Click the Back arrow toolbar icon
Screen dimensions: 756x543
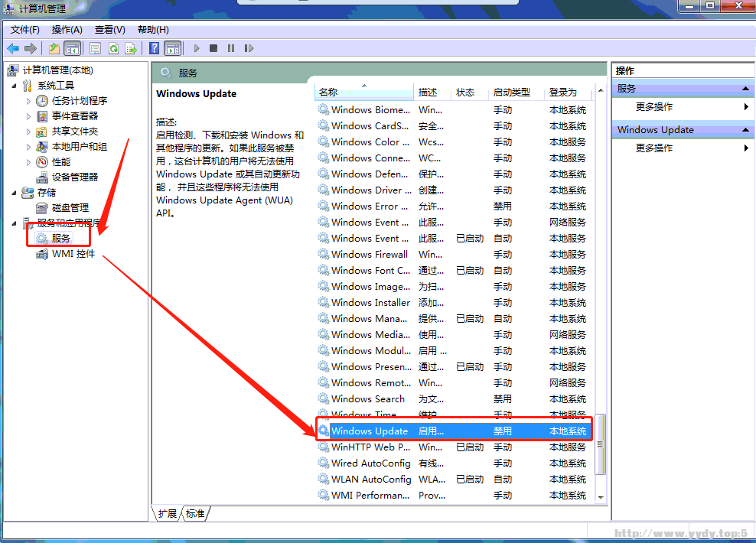pos(13,48)
